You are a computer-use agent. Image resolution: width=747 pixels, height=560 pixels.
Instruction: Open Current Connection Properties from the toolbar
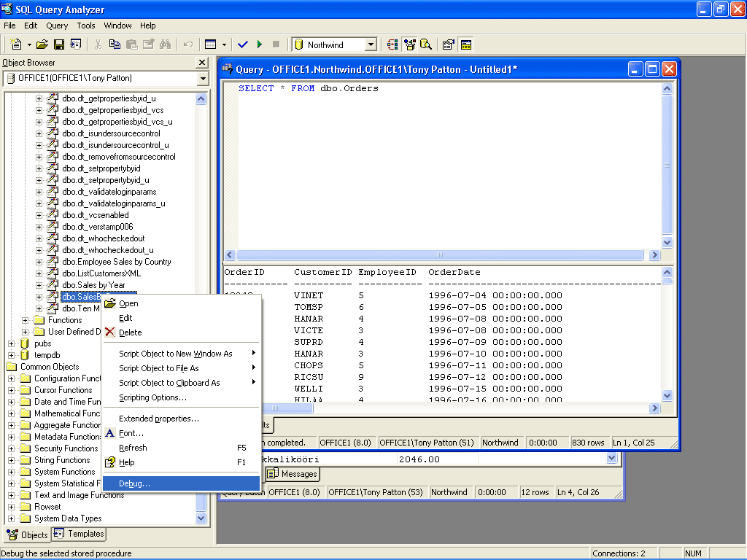[x=447, y=44]
